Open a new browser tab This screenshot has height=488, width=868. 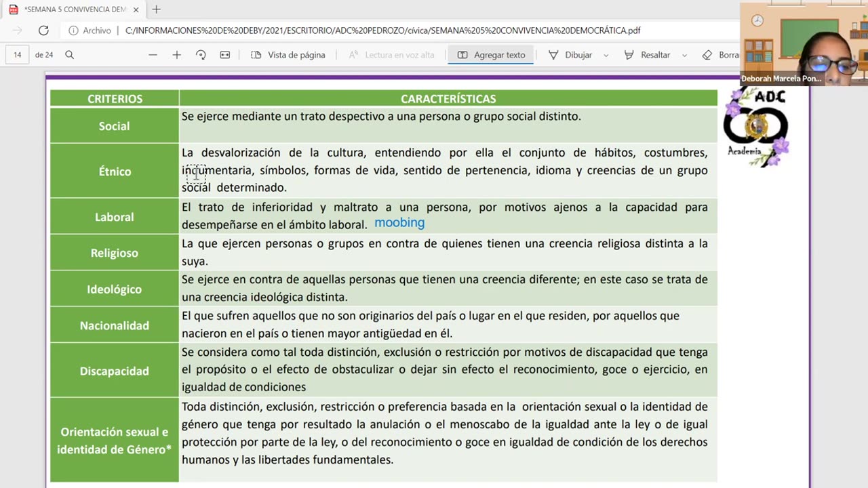[157, 9]
